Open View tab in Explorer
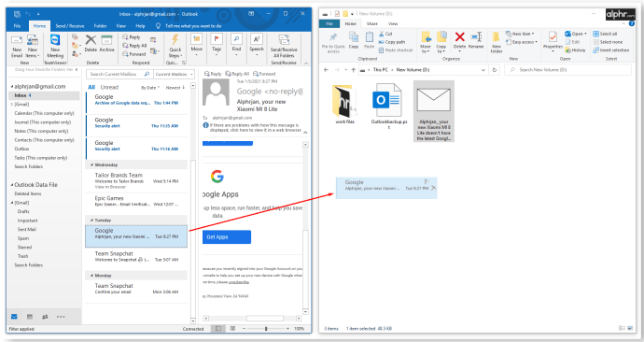The image size is (644, 342). (393, 24)
